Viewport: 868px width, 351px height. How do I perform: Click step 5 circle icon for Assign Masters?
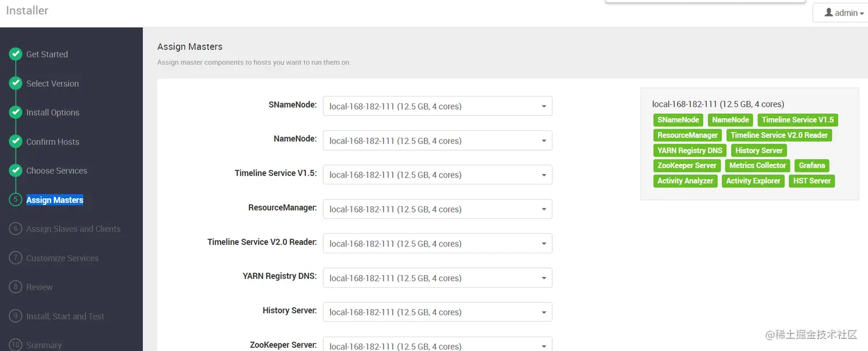(x=15, y=200)
